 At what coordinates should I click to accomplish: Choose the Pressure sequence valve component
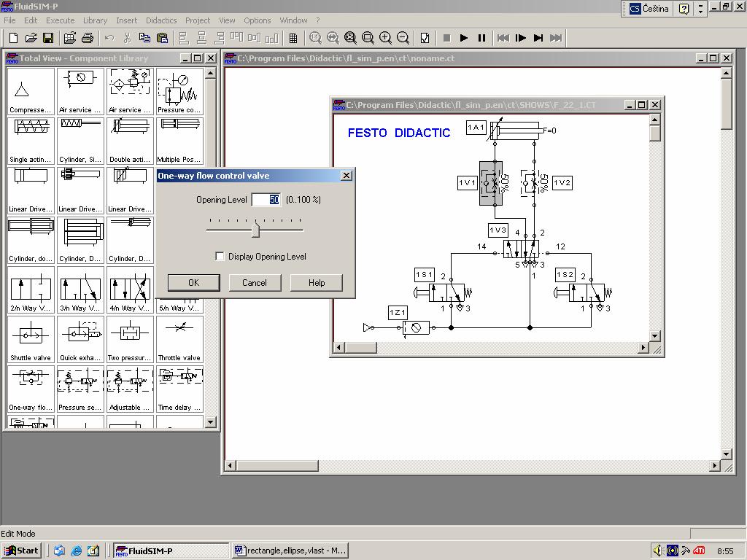coord(80,389)
